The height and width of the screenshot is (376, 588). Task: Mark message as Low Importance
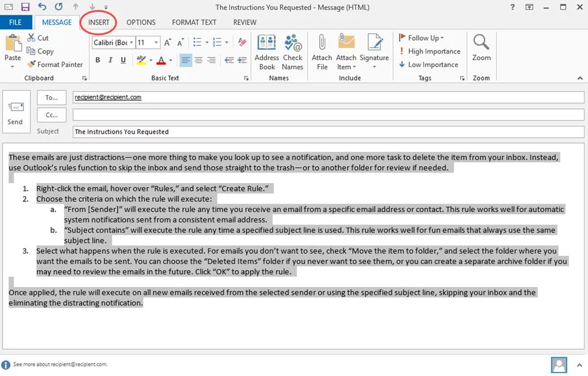pyautogui.click(x=429, y=64)
